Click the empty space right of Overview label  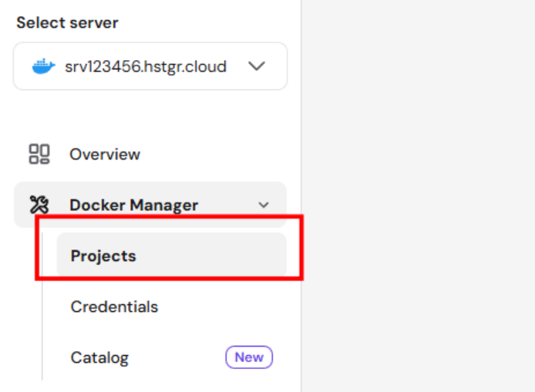coord(208,154)
